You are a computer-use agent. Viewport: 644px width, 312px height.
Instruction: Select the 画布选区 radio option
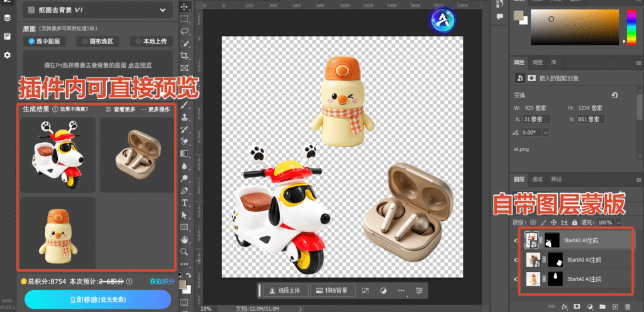click(98, 42)
